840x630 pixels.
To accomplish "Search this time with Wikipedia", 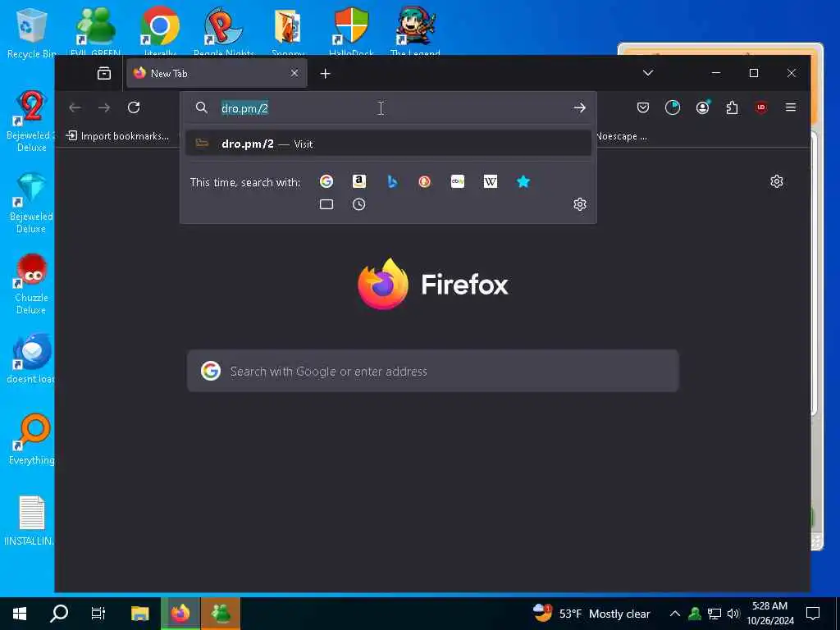I will [x=491, y=181].
